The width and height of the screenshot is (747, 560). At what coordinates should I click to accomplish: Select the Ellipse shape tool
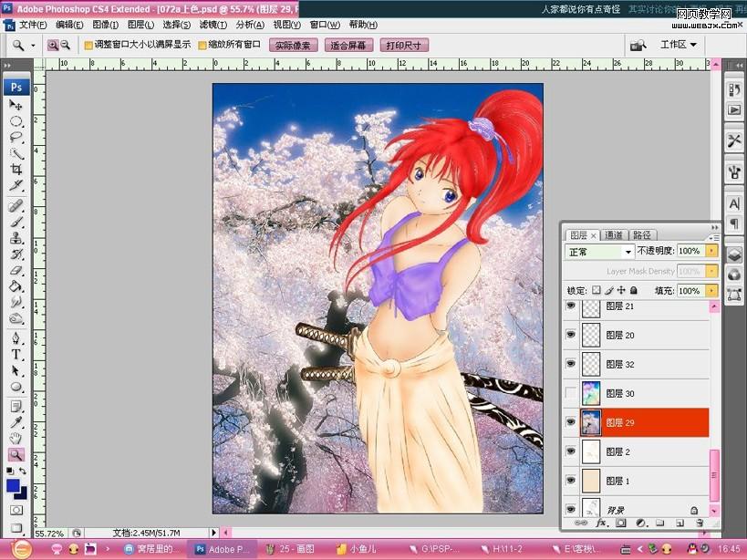[16, 387]
